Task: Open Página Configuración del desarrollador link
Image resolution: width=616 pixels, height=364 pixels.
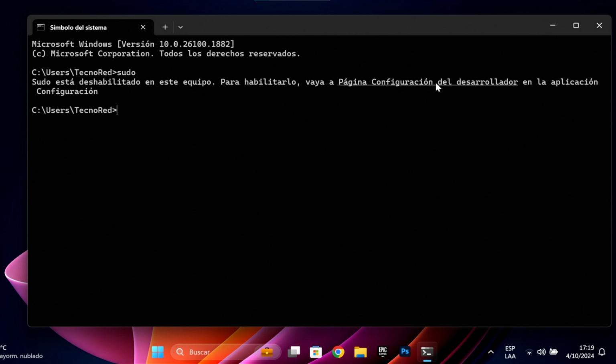Action: [428, 82]
